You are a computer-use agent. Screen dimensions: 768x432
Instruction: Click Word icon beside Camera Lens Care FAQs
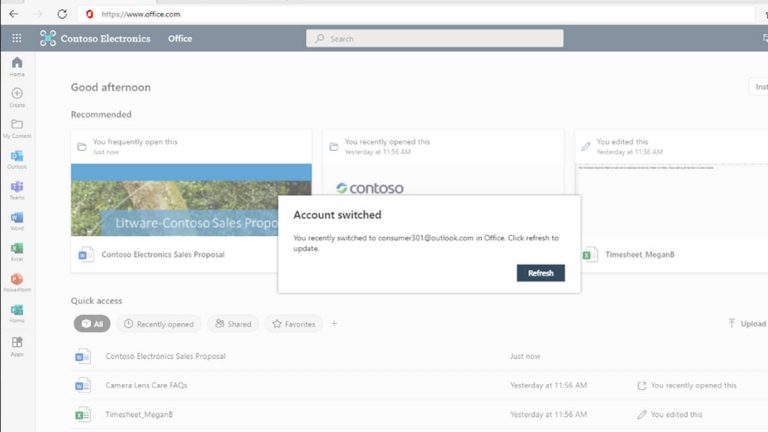[83, 385]
